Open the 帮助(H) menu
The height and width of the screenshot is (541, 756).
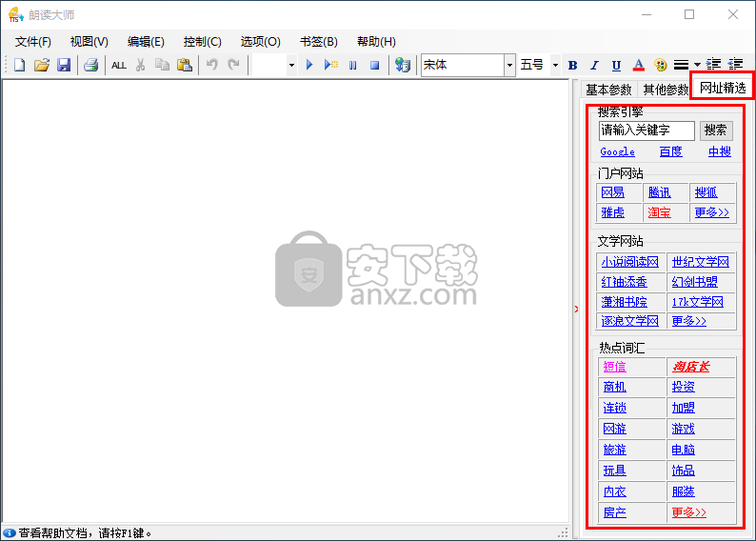tap(376, 42)
